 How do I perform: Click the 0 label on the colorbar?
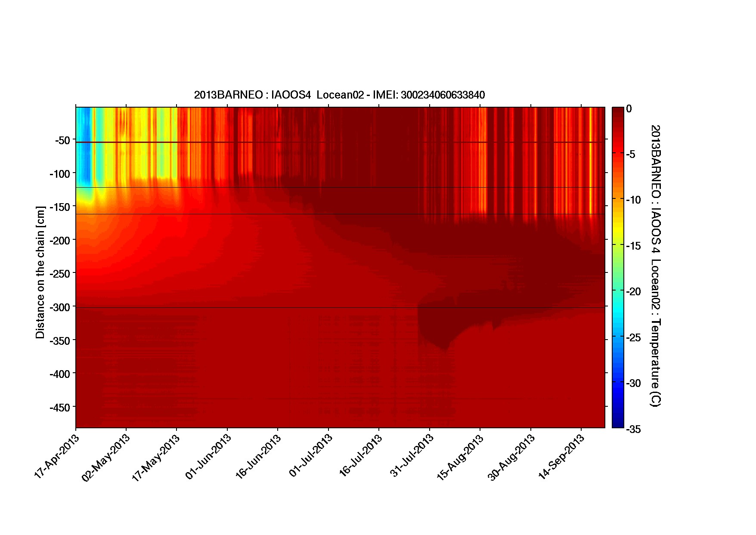pyautogui.click(x=629, y=109)
